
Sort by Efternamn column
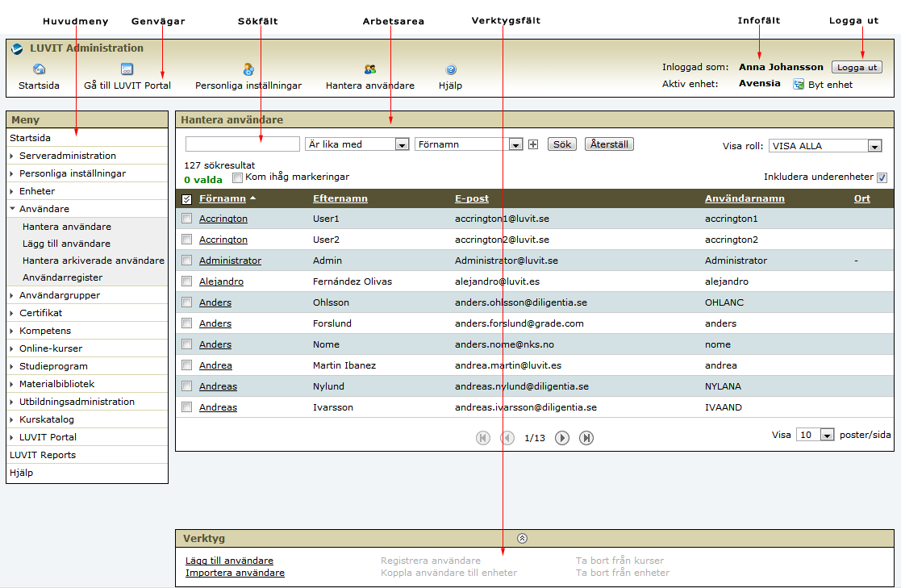tap(340, 198)
